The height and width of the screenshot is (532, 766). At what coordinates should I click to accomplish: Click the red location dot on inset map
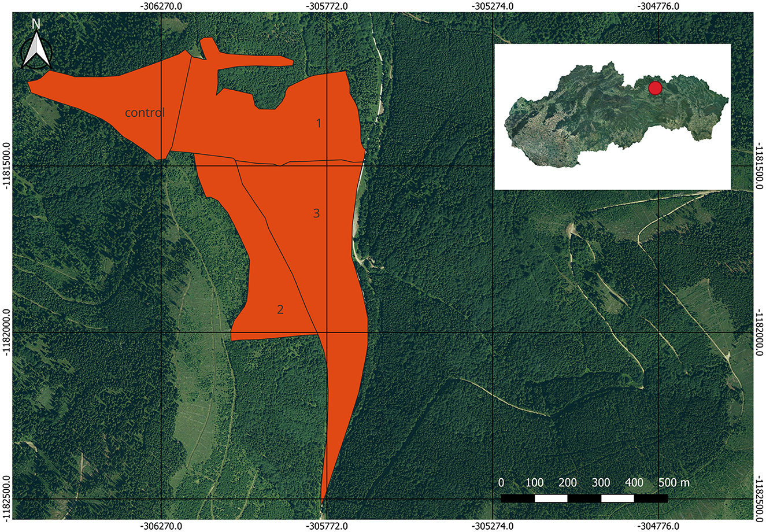(x=655, y=88)
